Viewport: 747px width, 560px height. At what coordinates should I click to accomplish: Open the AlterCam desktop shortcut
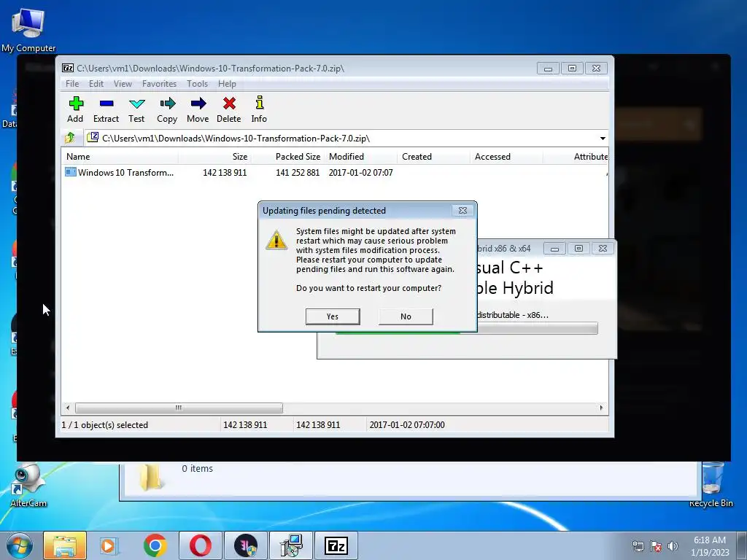point(28,485)
